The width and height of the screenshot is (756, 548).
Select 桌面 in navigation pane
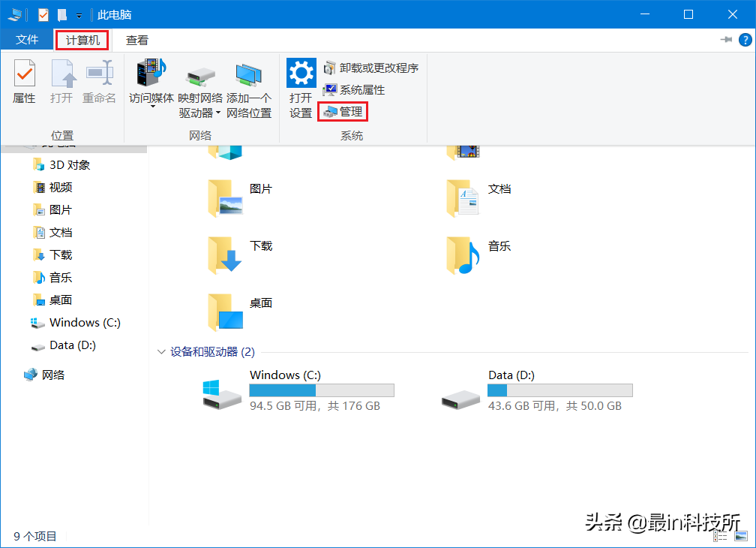pos(52,300)
